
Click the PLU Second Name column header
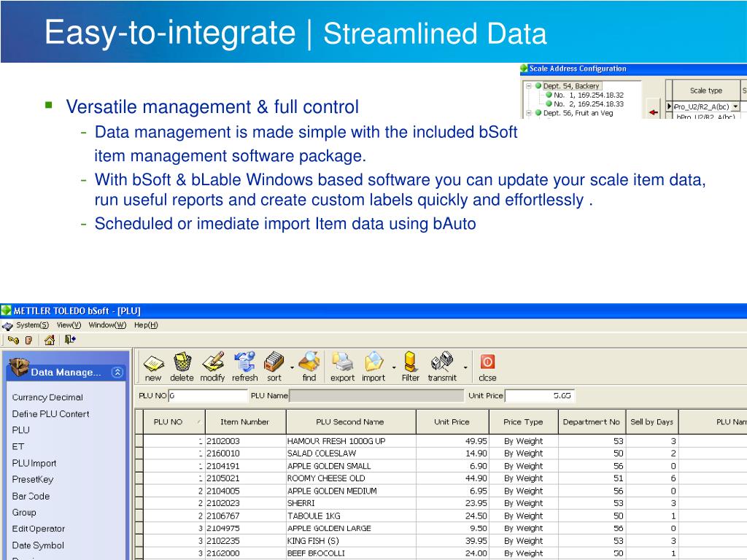point(351,422)
